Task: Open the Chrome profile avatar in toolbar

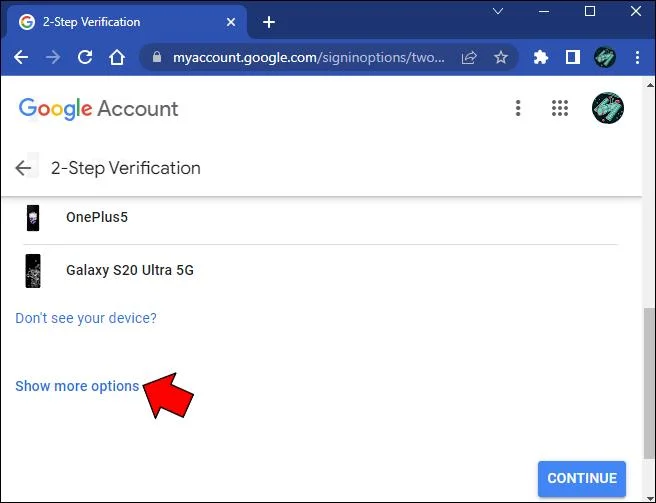Action: click(x=605, y=57)
